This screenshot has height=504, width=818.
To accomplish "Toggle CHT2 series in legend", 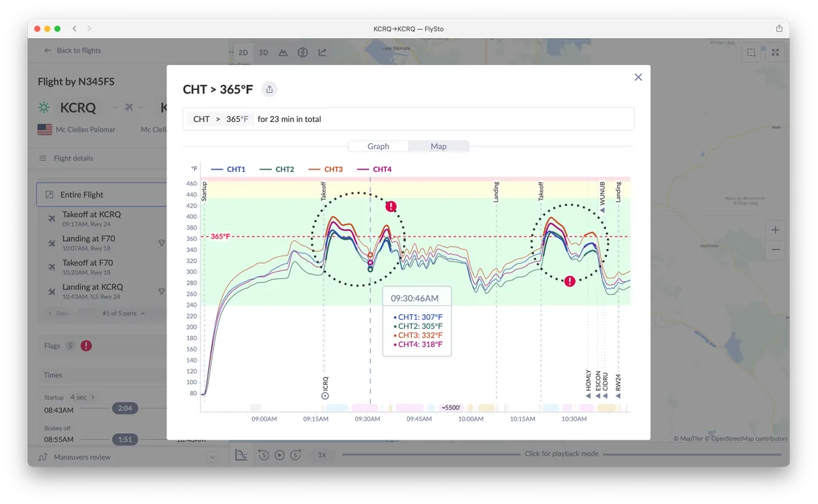I will point(277,169).
